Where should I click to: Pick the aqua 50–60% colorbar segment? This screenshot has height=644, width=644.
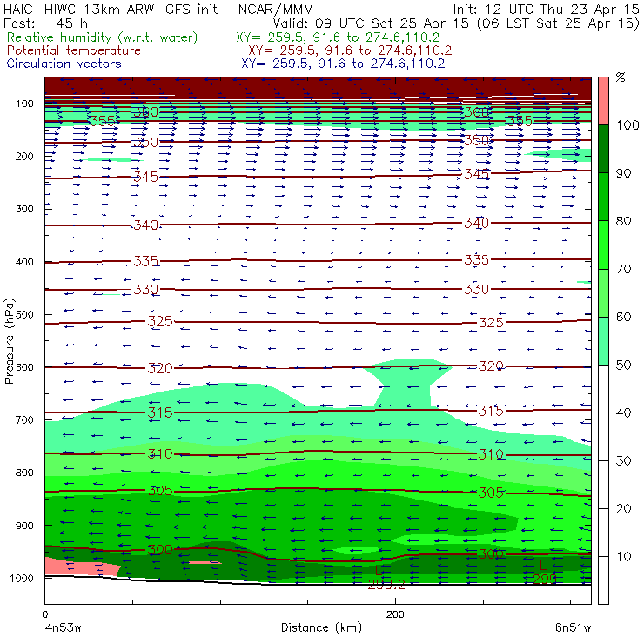pos(603,341)
